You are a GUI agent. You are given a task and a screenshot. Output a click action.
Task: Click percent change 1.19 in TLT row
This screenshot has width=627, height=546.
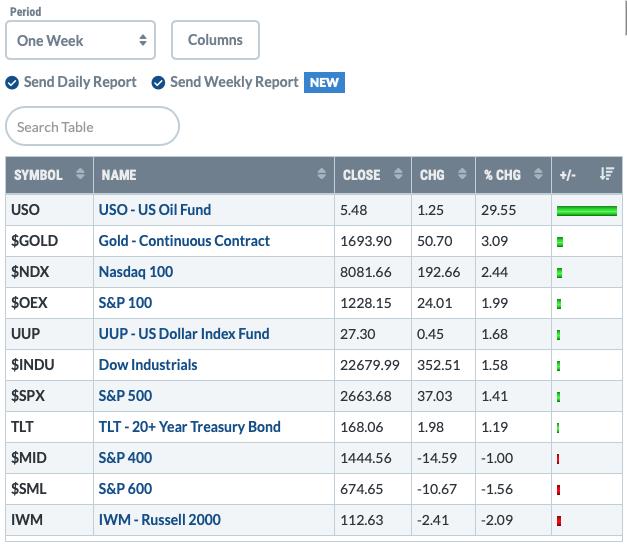(x=495, y=427)
